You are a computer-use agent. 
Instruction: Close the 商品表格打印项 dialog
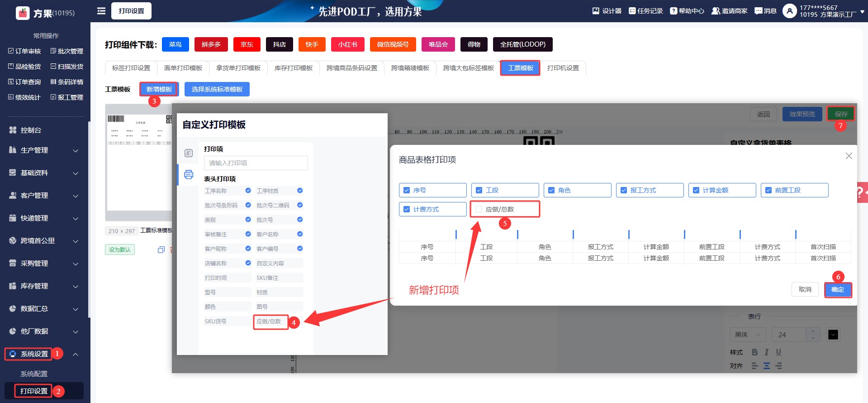849,156
